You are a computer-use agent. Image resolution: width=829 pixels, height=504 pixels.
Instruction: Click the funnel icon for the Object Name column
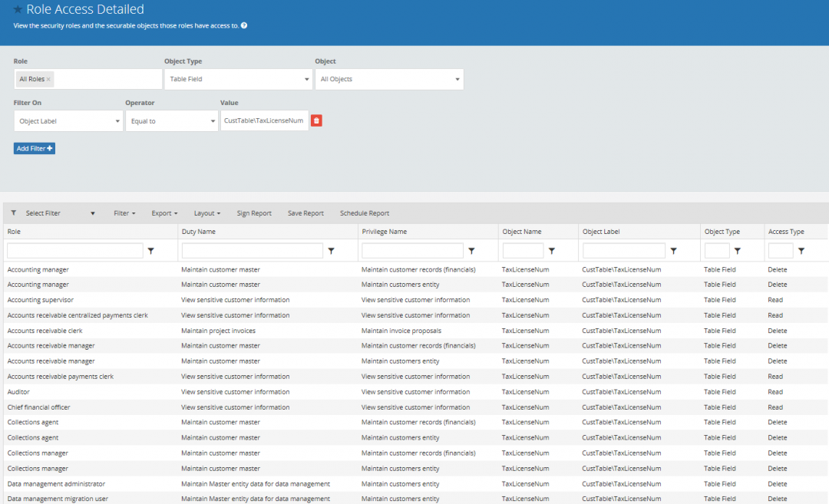[x=552, y=250]
